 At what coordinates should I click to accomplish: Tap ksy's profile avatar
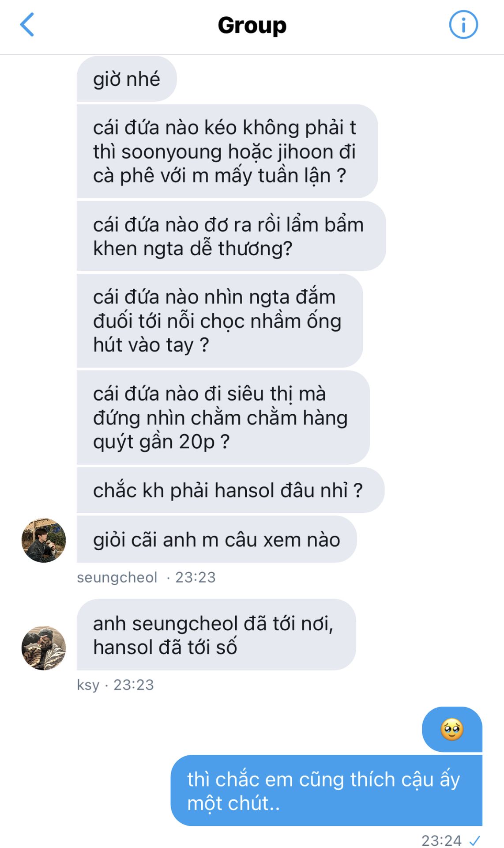[44, 648]
